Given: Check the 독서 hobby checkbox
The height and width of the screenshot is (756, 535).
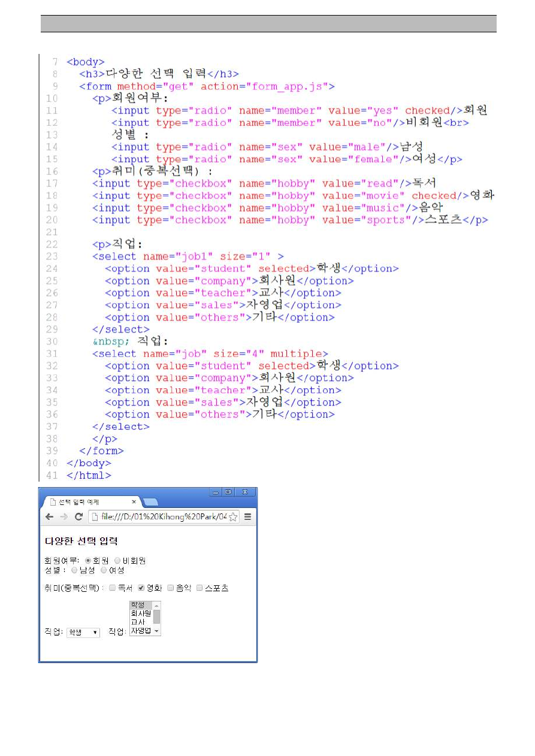Looking at the screenshot, I should click(x=112, y=588).
